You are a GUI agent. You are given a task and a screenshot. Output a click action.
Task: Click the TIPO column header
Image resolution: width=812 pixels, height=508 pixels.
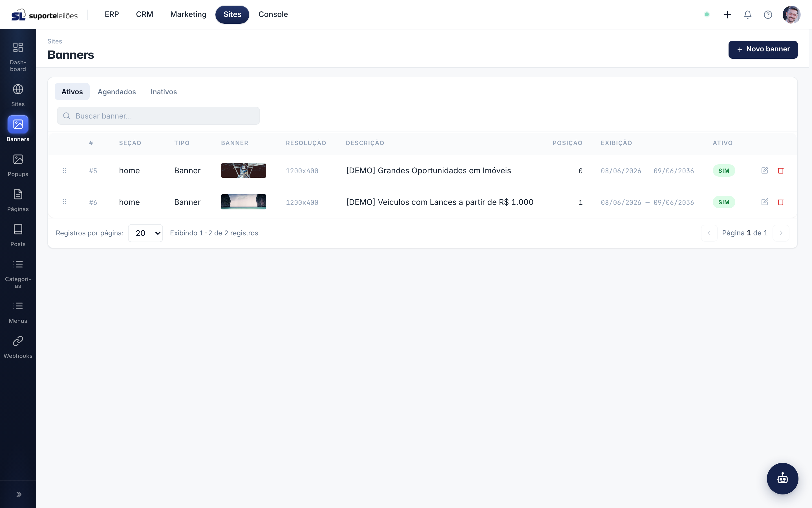[182, 143]
